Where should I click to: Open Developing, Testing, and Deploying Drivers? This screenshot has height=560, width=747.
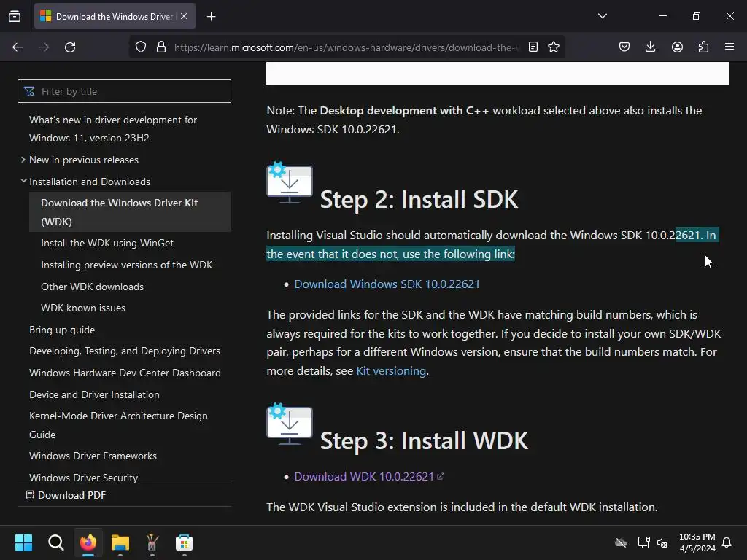125,351
